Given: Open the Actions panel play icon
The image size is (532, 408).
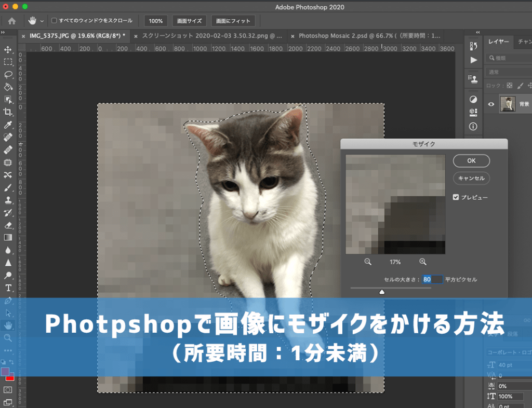Looking at the screenshot, I should [x=473, y=60].
